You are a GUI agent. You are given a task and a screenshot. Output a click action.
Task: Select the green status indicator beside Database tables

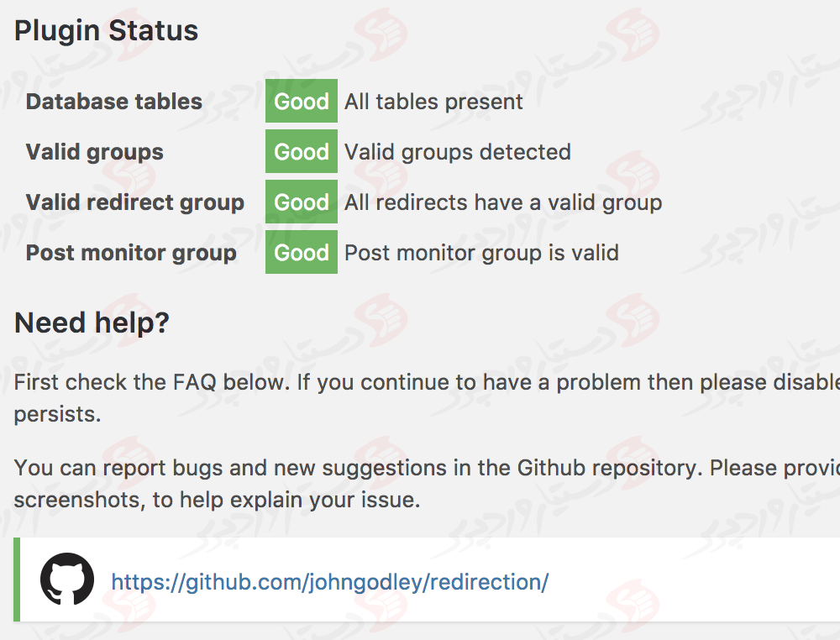301,101
